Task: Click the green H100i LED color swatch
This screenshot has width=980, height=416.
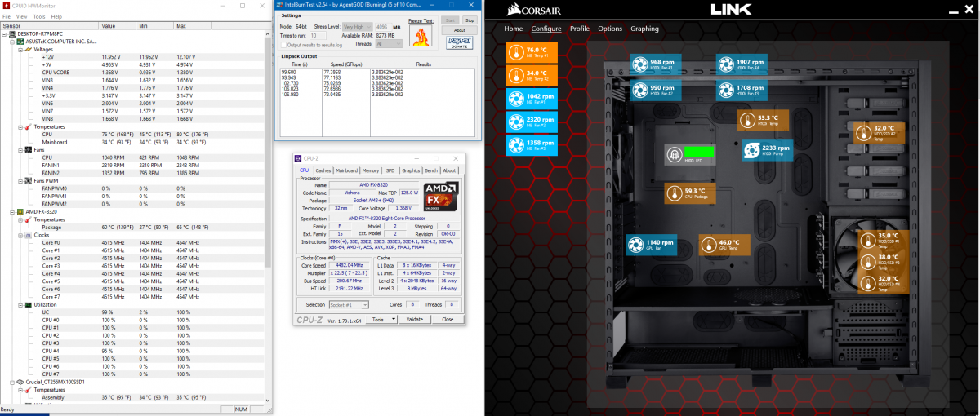Action: point(699,152)
